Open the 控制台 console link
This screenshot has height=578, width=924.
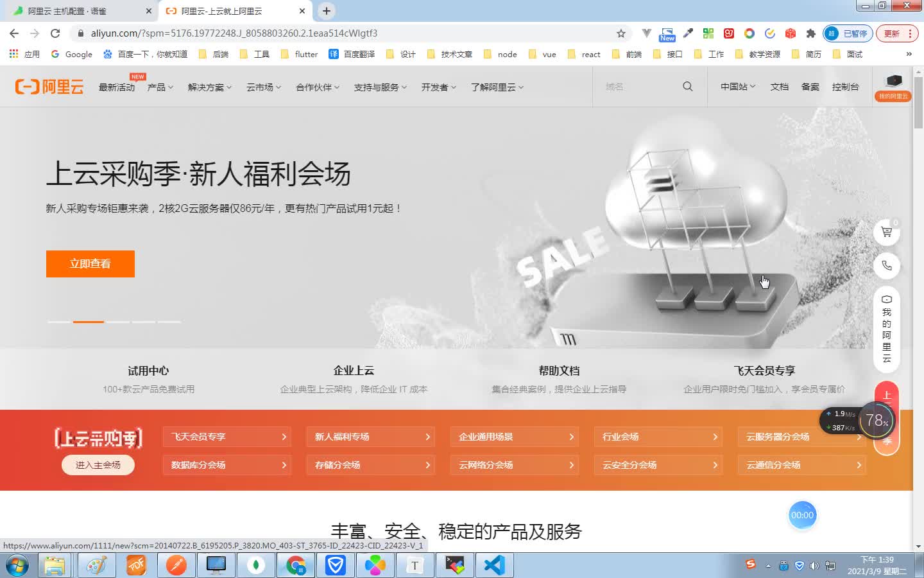tap(845, 87)
